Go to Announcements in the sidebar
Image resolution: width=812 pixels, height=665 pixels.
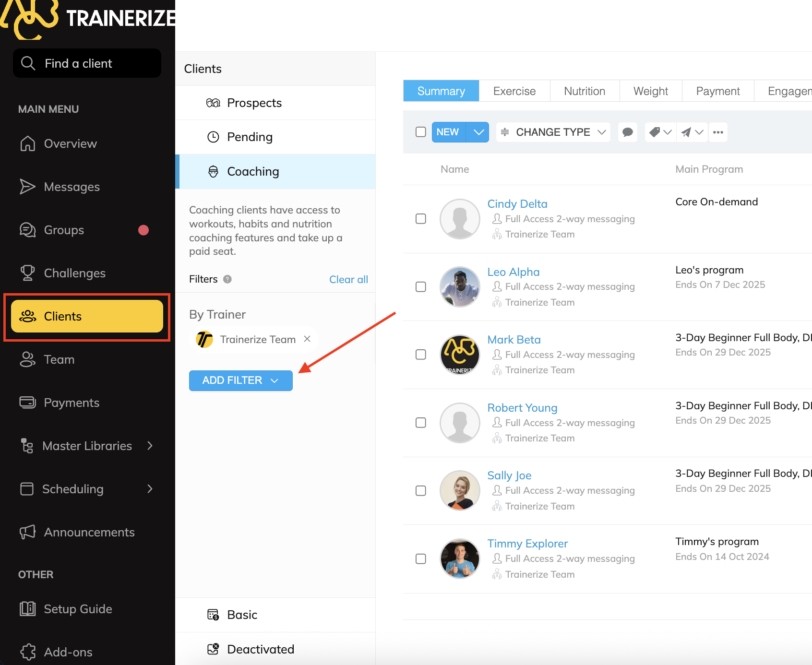89,532
